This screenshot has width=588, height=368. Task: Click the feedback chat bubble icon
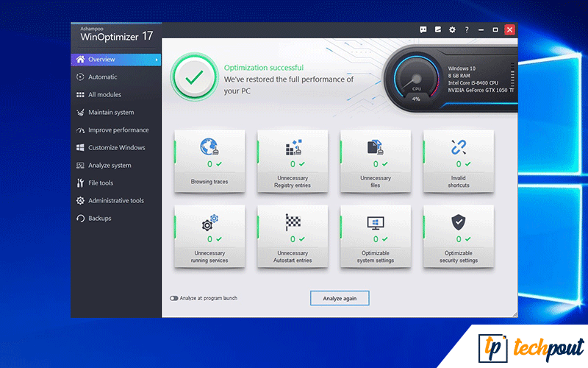tap(423, 29)
